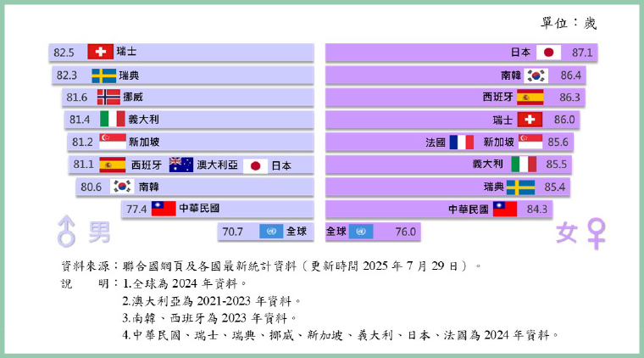Screen dimensions: 644x358
Task: Click the Singapore flag beside 81.2
Action: point(113,142)
